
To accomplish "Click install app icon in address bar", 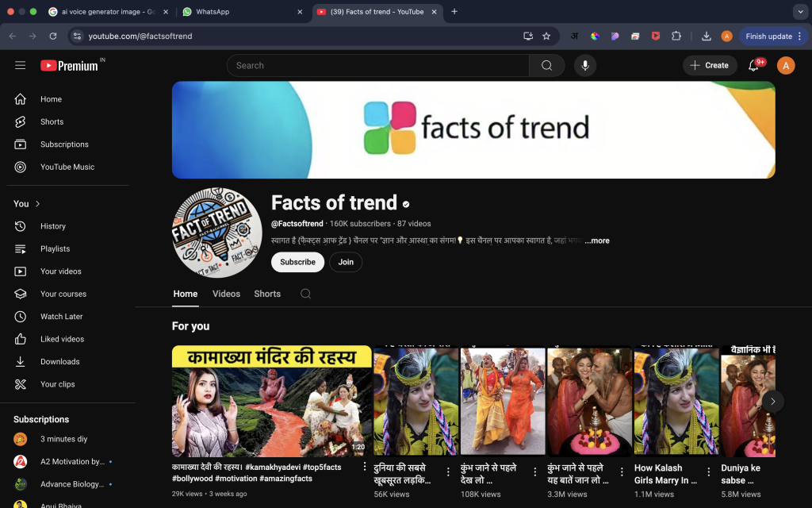I will 527,36.
